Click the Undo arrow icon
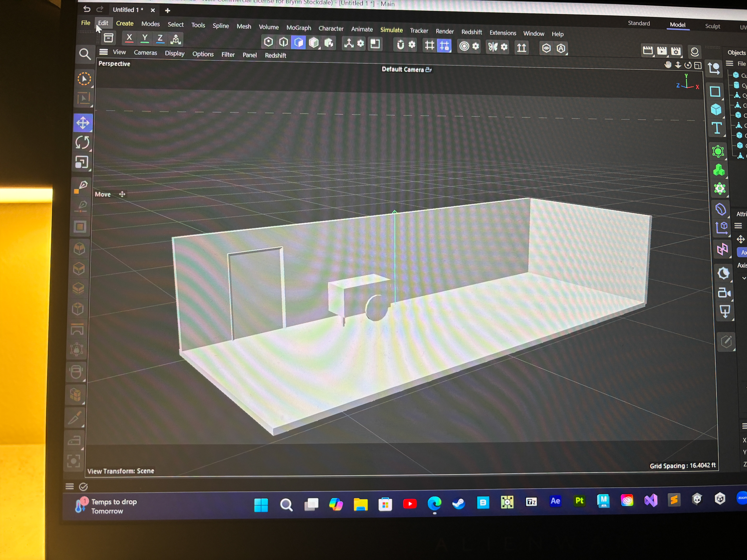 tap(87, 9)
